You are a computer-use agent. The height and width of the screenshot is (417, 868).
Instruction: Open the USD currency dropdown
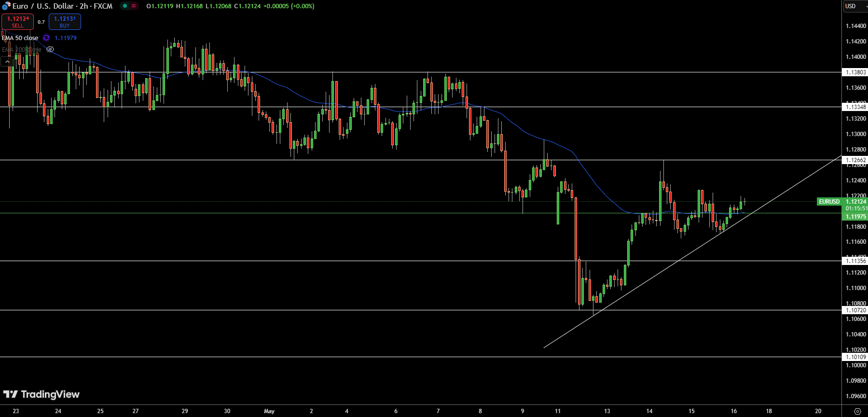pos(855,6)
